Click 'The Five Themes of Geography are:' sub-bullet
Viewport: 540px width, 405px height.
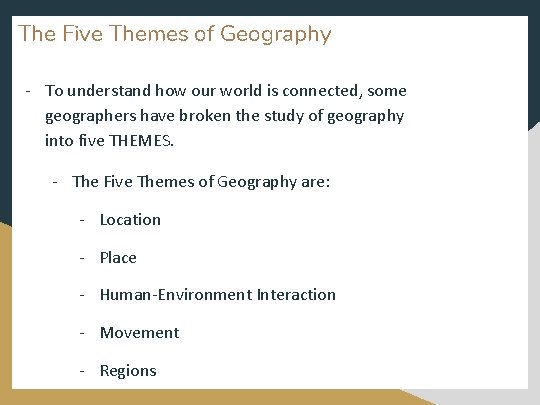tap(201, 182)
